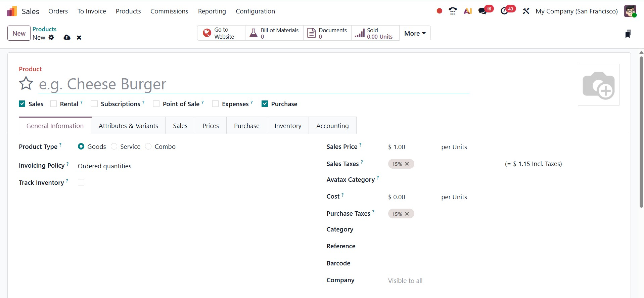Open the Invoicing Policy dropdown
This screenshot has height=298, width=644.
(x=104, y=166)
